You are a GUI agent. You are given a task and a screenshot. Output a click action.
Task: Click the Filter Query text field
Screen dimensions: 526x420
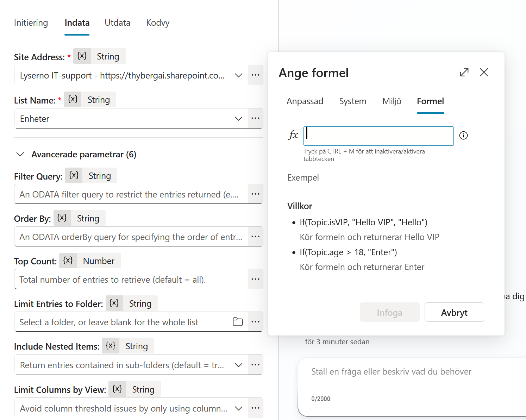tap(131, 194)
